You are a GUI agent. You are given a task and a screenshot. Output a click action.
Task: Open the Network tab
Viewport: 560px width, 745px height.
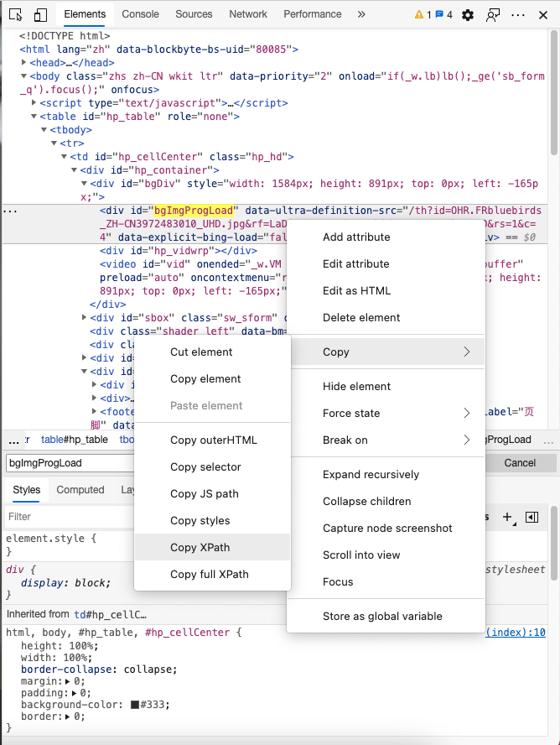click(x=248, y=14)
